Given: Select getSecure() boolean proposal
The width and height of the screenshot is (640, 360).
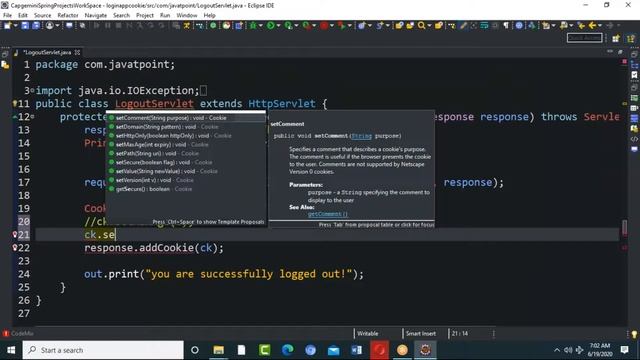Looking at the screenshot, I should coord(186,189).
